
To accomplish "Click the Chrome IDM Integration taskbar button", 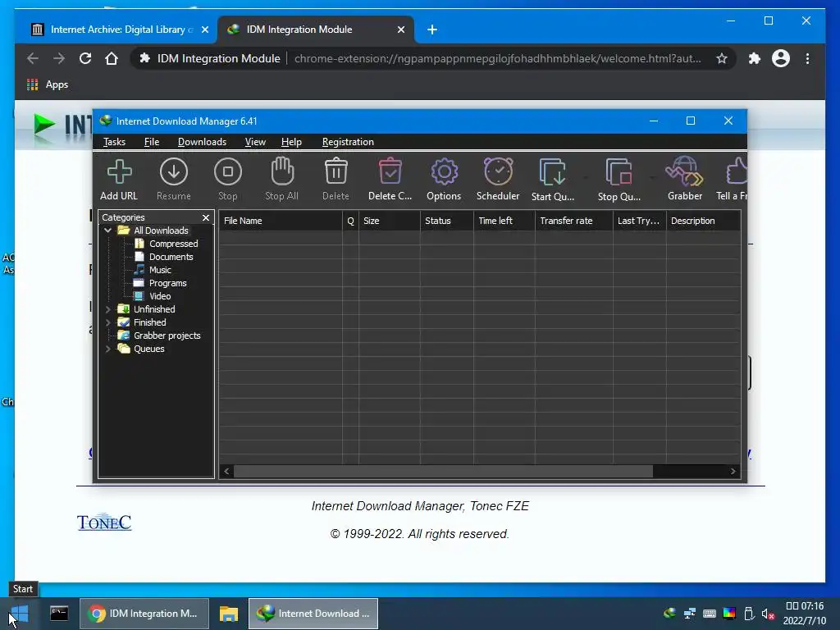I will point(144,614).
